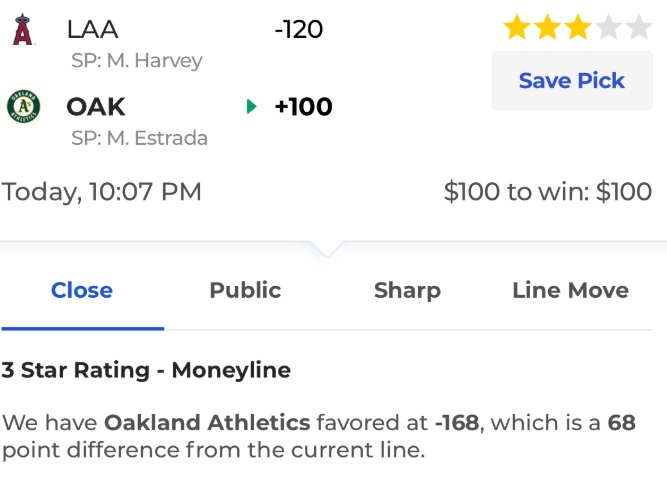The image size is (667, 481).
Task: Open the Line Move tab
Action: (x=570, y=290)
